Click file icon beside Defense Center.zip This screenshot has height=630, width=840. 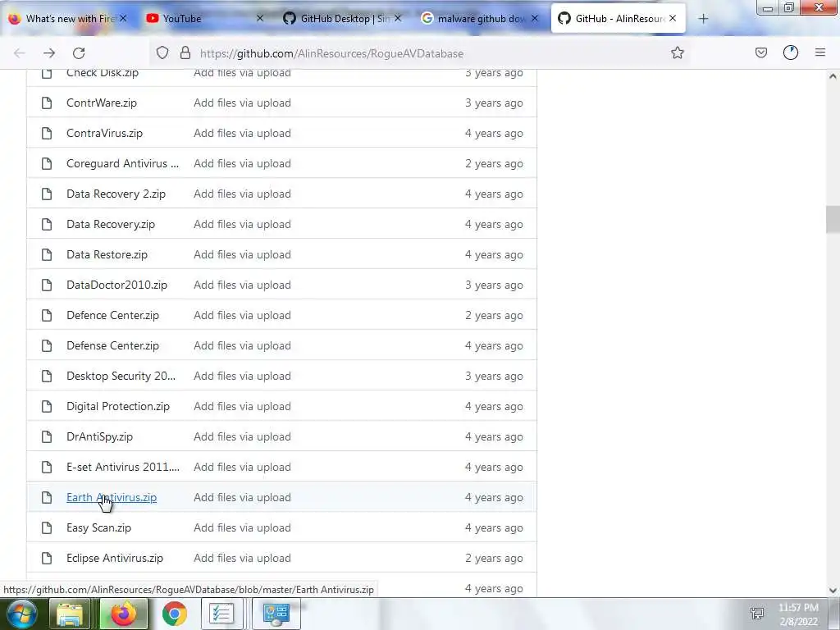pyautogui.click(x=47, y=346)
